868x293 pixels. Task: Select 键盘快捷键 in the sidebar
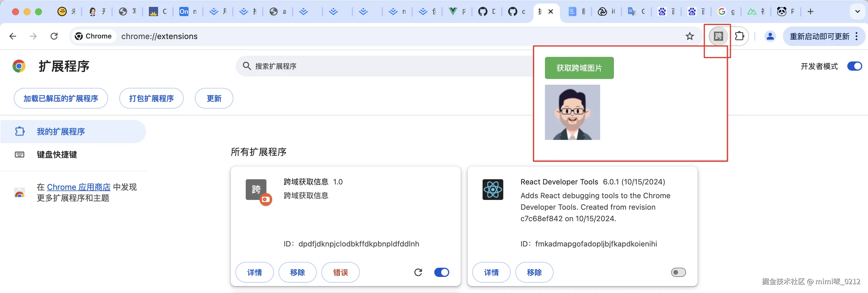73,155
